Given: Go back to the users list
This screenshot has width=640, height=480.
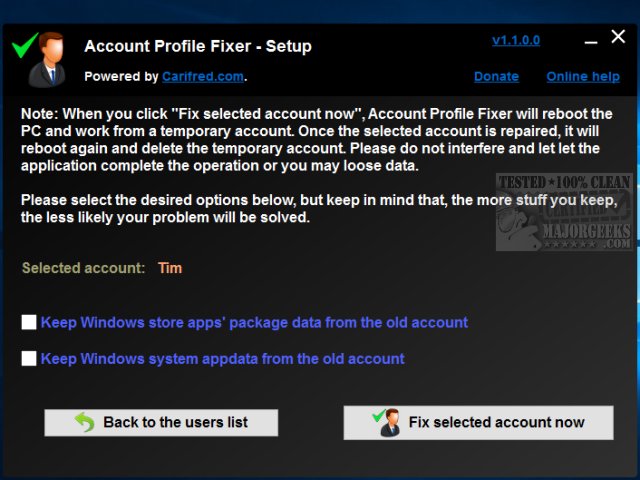Looking at the screenshot, I should [x=161, y=422].
